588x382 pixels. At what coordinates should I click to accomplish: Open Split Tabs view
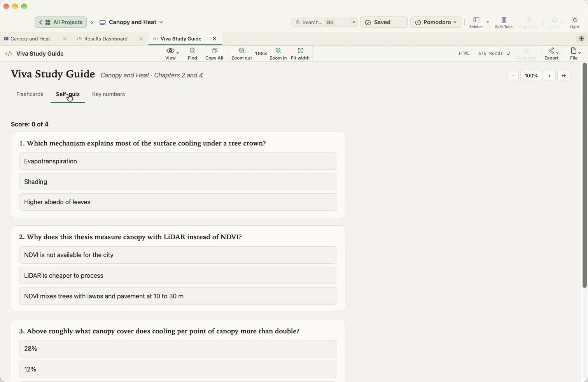[x=504, y=23]
